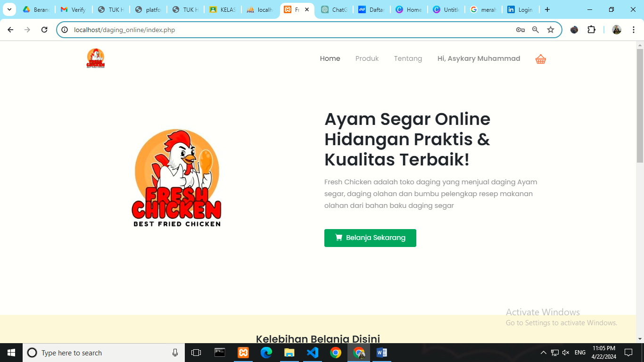Open the browser Extensions puzzle icon

[591, 30]
